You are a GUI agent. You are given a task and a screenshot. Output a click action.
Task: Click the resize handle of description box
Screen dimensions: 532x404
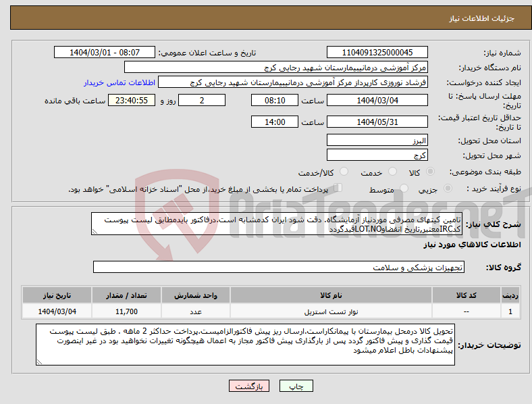pyautogui.click(x=95, y=232)
